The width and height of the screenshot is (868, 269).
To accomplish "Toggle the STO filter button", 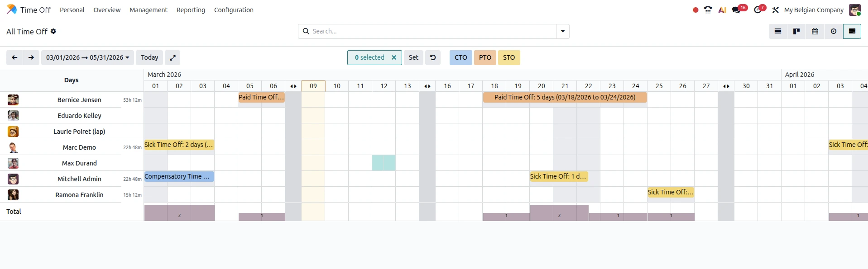I will point(509,57).
